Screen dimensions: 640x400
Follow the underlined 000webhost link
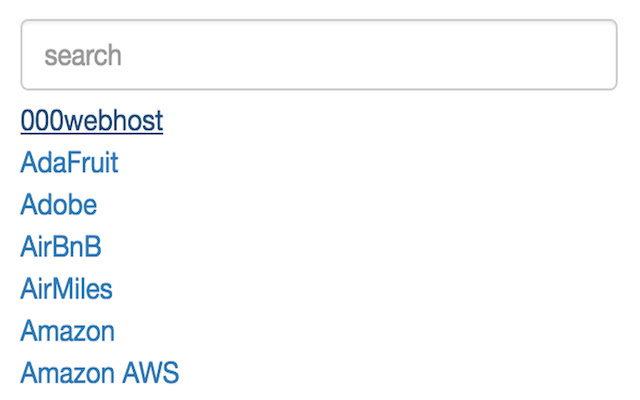[x=92, y=121]
